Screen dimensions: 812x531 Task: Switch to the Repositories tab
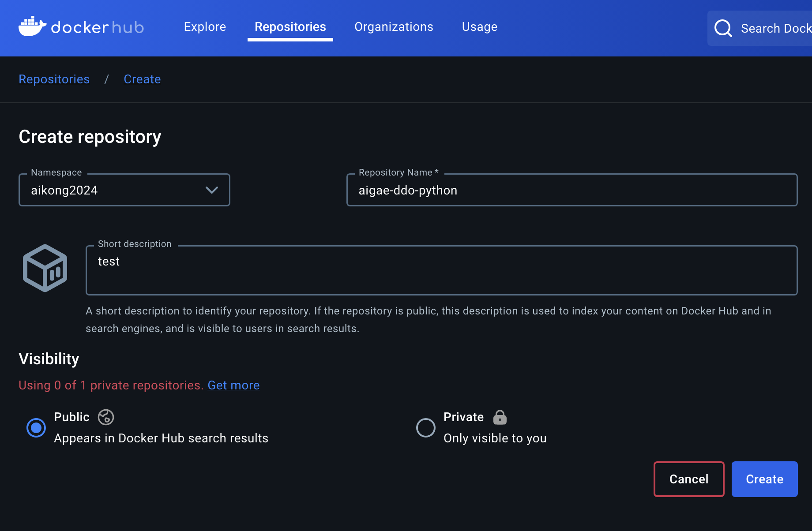[x=290, y=27]
